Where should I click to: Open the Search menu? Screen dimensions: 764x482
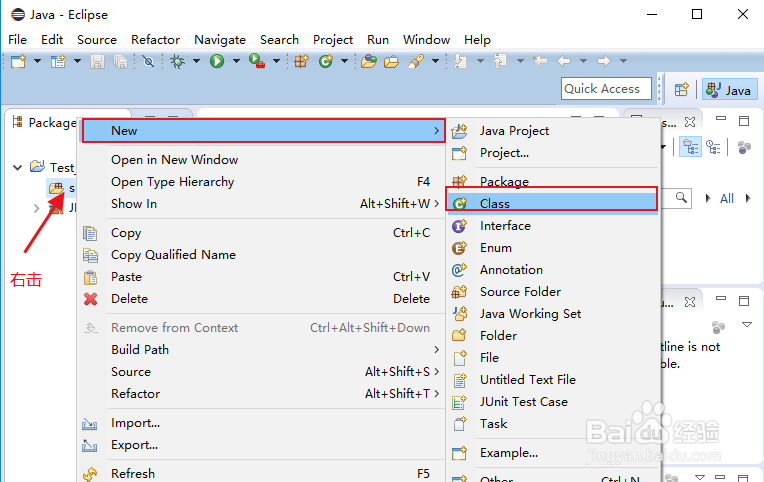tap(279, 39)
